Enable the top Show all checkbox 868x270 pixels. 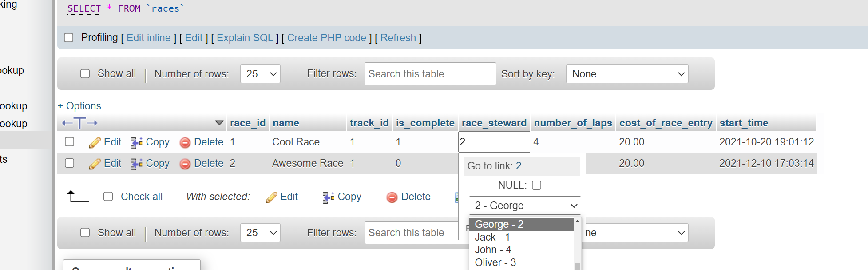85,73
